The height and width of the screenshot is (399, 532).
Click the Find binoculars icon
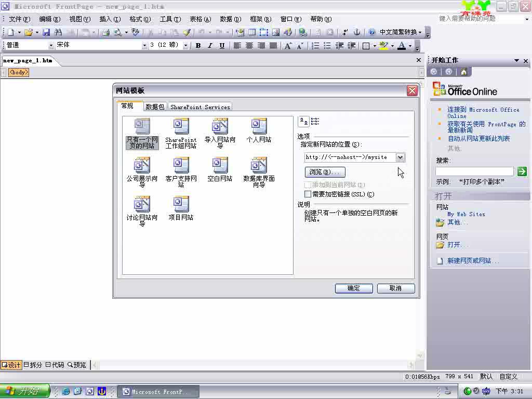pos(58,32)
